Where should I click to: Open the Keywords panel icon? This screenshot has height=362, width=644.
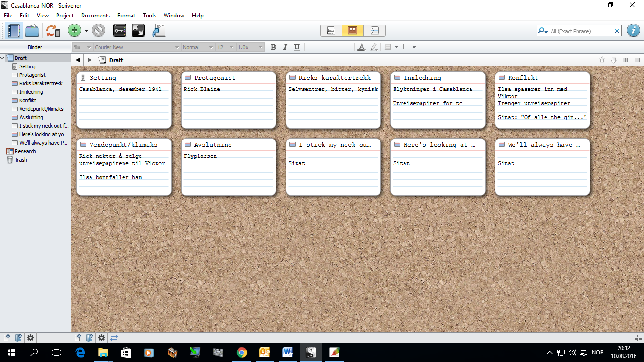119,30
